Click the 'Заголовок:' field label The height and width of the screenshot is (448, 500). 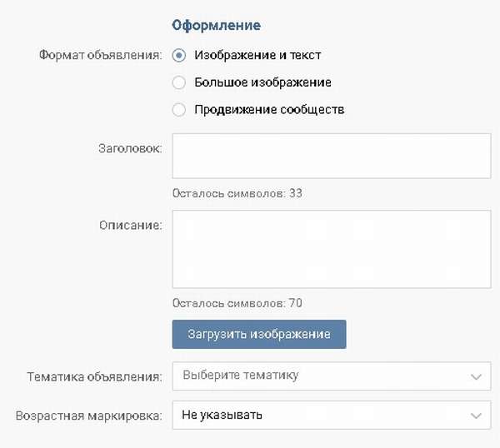tap(130, 146)
